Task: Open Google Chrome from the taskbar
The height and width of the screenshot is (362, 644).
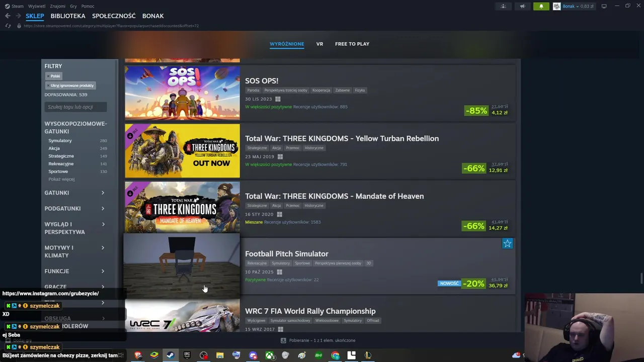Action: [x=335, y=355]
